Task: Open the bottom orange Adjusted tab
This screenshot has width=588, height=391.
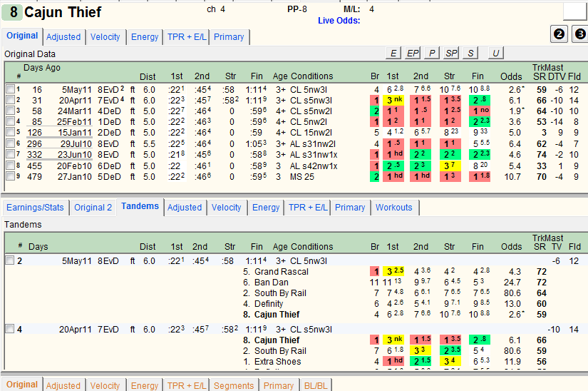Action: tap(63, 385)
